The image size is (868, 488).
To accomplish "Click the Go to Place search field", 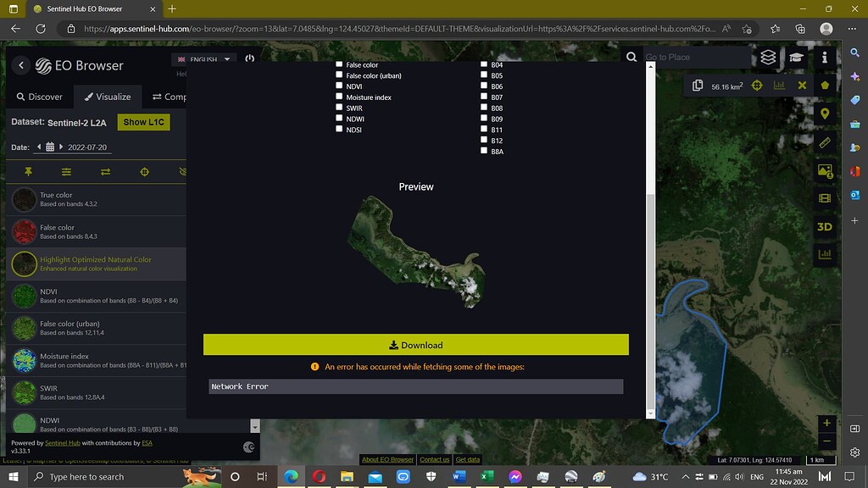I will point(695,58).
